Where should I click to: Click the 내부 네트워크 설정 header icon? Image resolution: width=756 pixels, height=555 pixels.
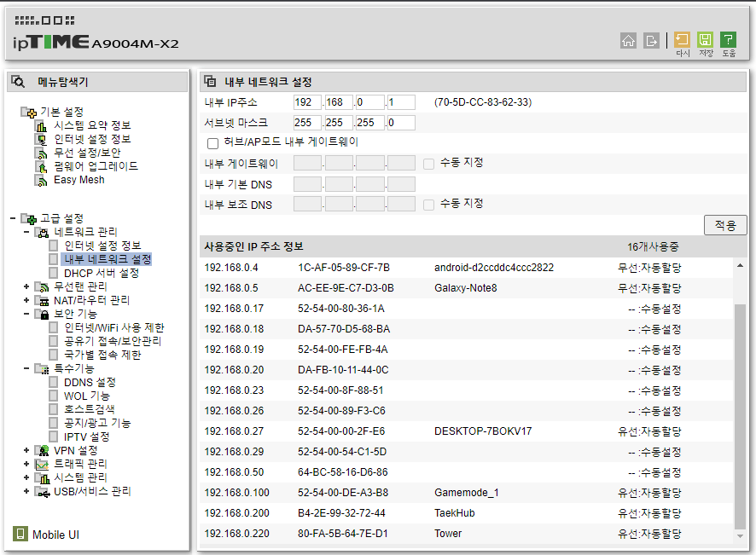210,81
